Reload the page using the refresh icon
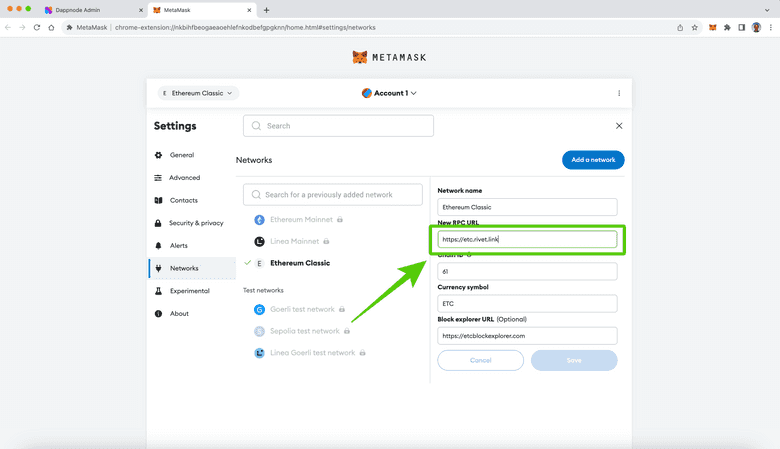 pos(37,27)
